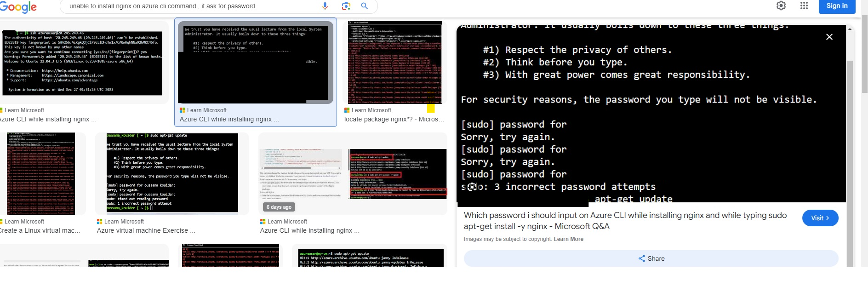Click the Visit button
The image size is (868, 298).
pyautogui.click(x=820, y=218)
